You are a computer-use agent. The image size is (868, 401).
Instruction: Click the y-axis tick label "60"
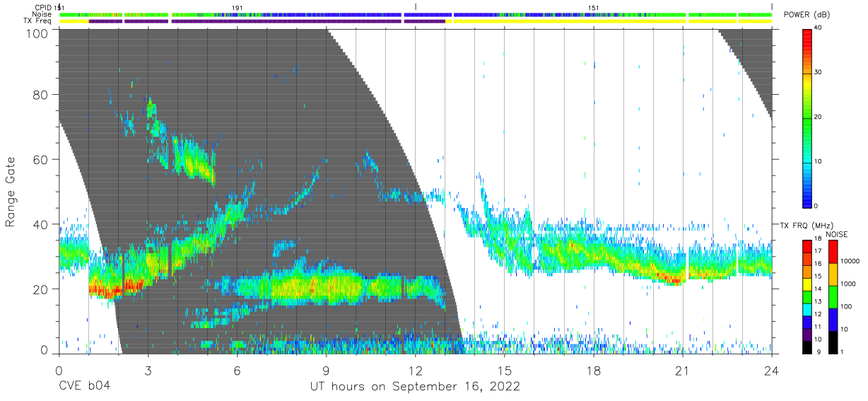coord(41,159)
